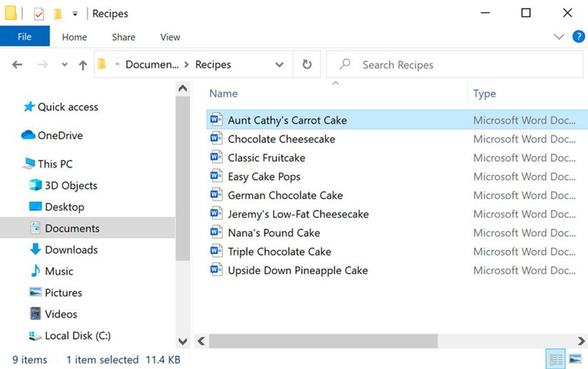Click the New Folder icon in the quick access toolbar
588x369 pixels.
[x=58, y=14]
